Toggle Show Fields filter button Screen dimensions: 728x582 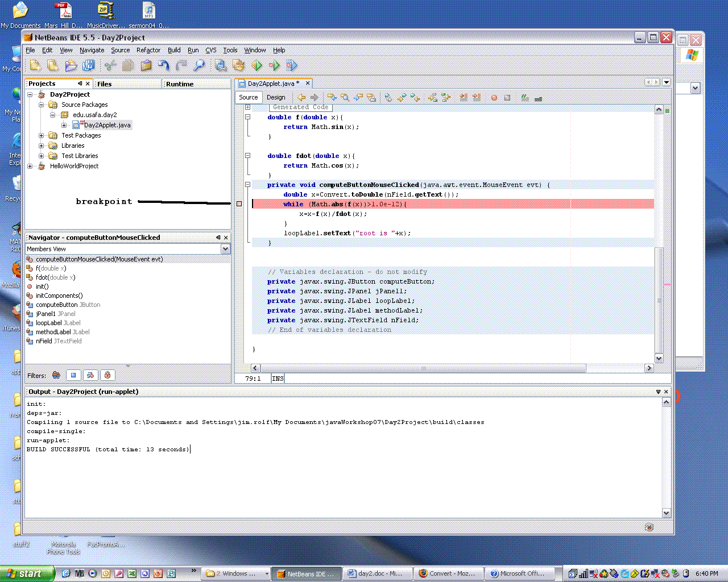(x=73, y=375)
